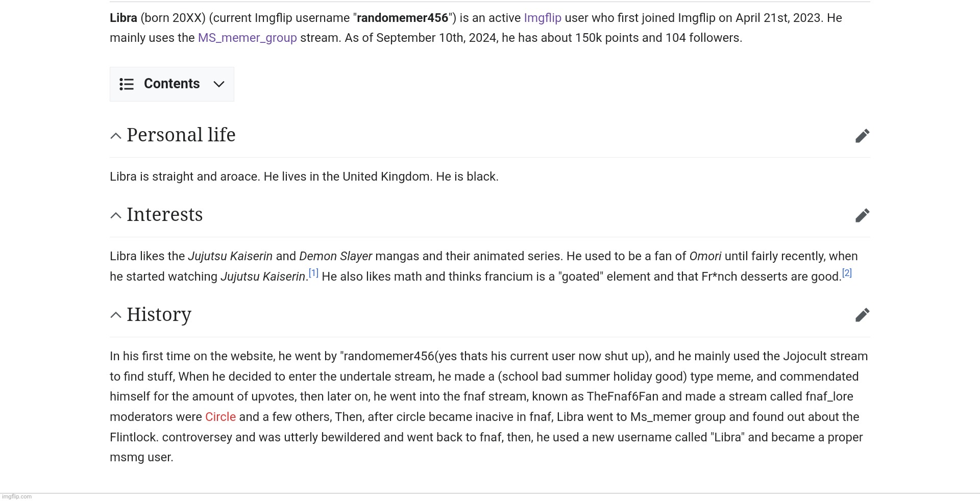Click the Interests heading text
Image resolution: width=980 pixels, height=501 pixels.
click(x=165, y=214)
